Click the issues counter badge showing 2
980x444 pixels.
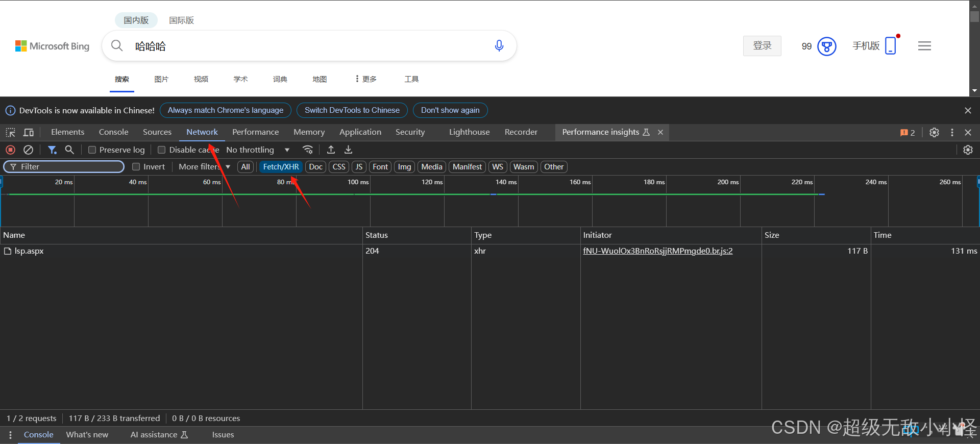click(x=908, y=132)
